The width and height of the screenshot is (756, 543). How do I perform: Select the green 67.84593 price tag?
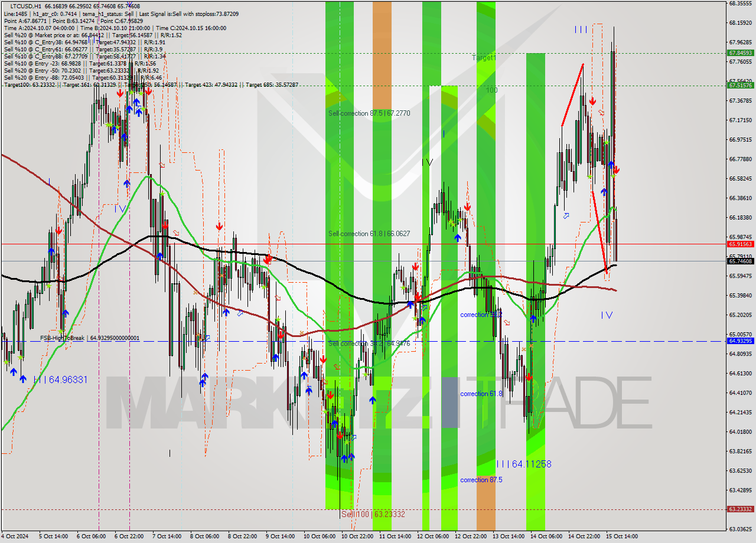coord(741,53)
